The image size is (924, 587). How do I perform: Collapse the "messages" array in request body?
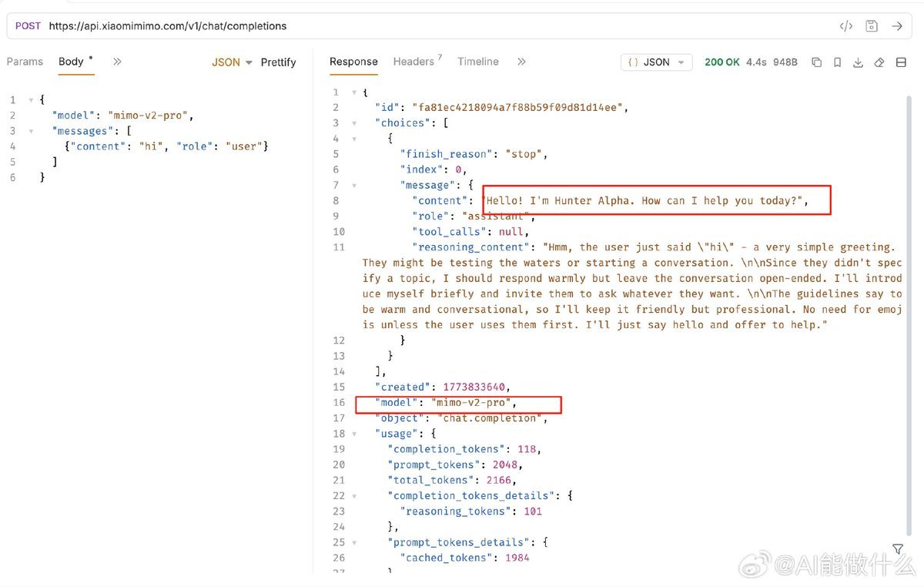click(x=31, y=131)
